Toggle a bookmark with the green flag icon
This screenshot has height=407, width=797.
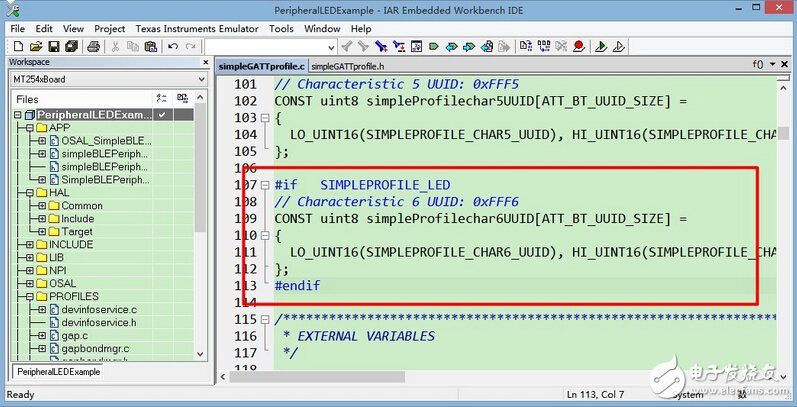pos(434,47)
